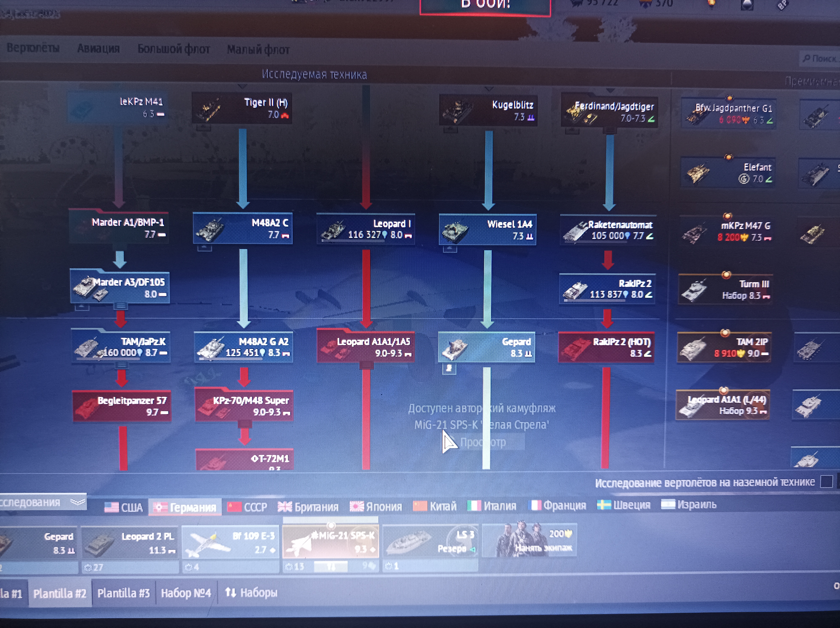Viewport: 840px width, 628px height.
Task: Select premium Turm III tank card
Action: (x=725, y=289)
